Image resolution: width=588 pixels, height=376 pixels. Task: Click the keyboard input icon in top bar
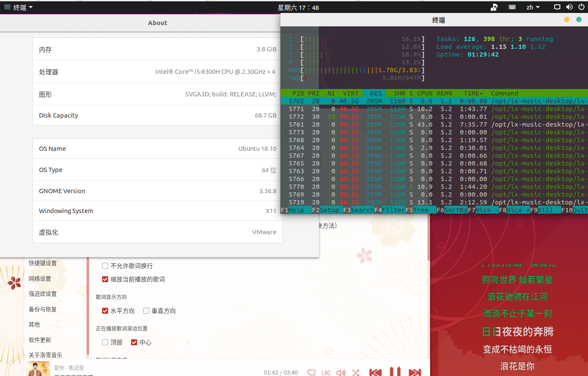[x=512, y=7]
